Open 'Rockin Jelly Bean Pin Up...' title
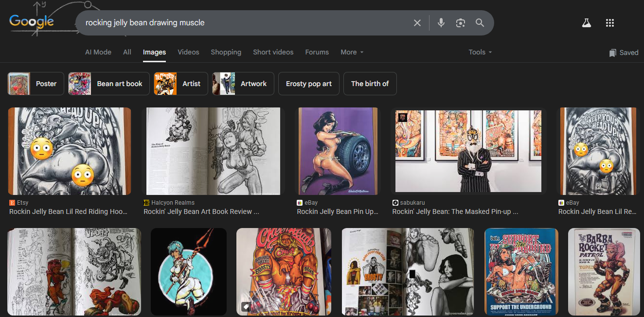 338,211
